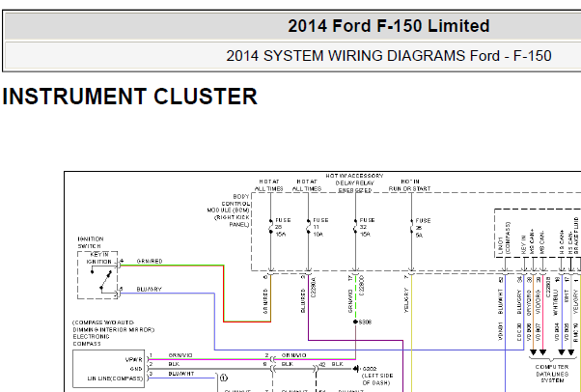The width and height of the screenshot is (581, 392).
Task: Click "GRN/VIO" label at compass pin 1
Action: (180, 355)
